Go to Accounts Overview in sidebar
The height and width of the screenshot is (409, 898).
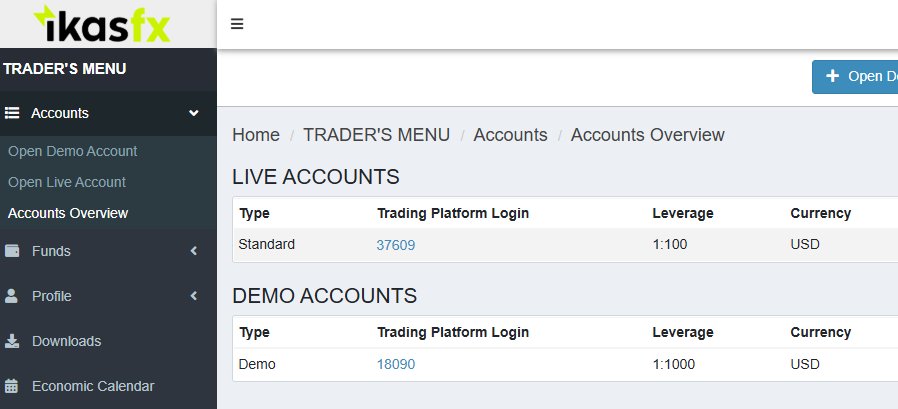(68, 213)
